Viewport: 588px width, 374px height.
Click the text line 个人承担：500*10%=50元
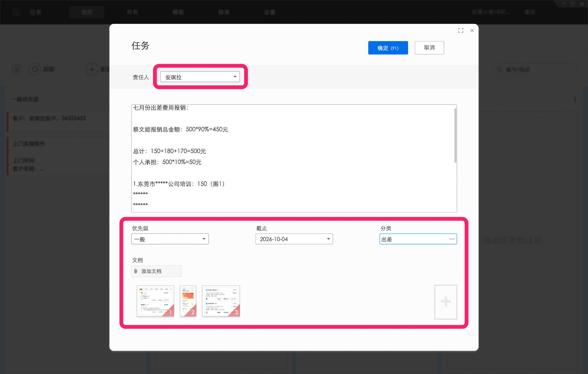[167, 162]
